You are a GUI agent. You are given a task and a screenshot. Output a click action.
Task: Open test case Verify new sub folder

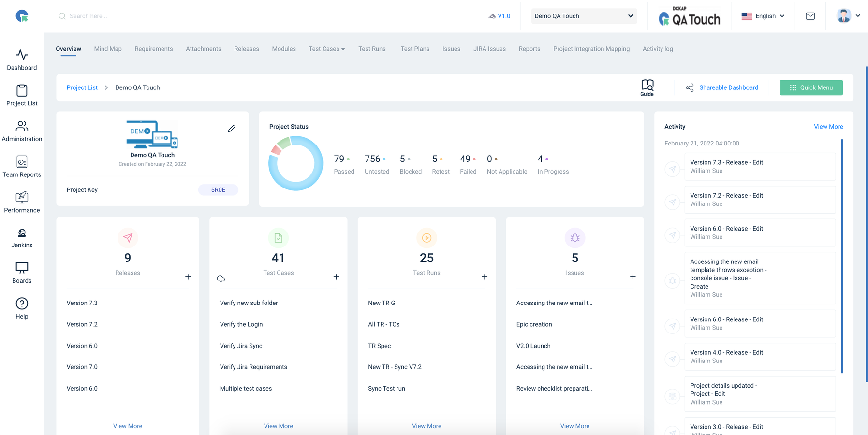coord(249,303)
